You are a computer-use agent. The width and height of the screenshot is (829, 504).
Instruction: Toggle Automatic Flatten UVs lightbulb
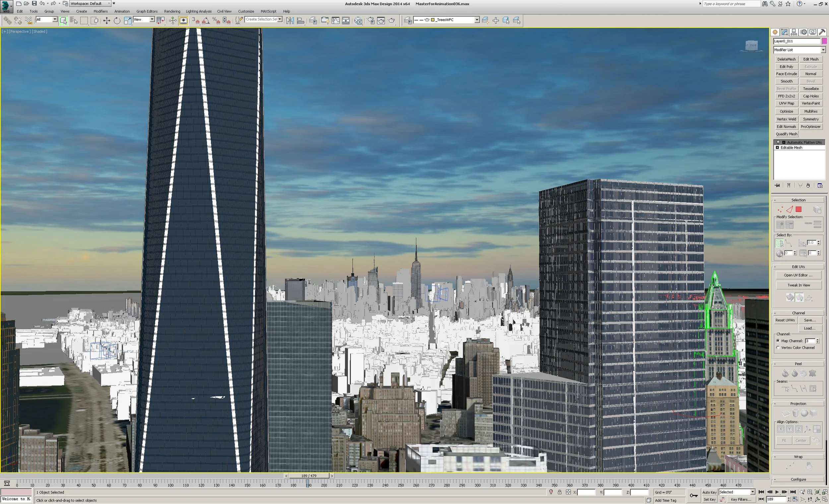[x=778, y=142]
